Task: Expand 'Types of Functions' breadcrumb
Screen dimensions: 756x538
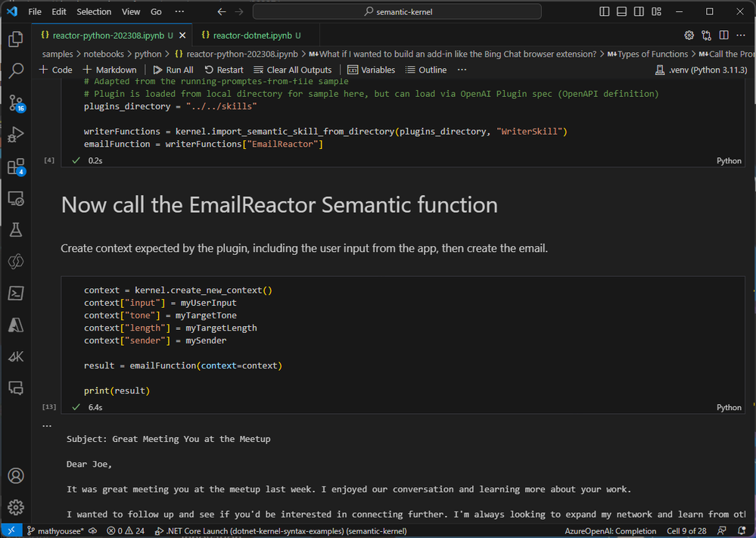Action: pos(648,54)
